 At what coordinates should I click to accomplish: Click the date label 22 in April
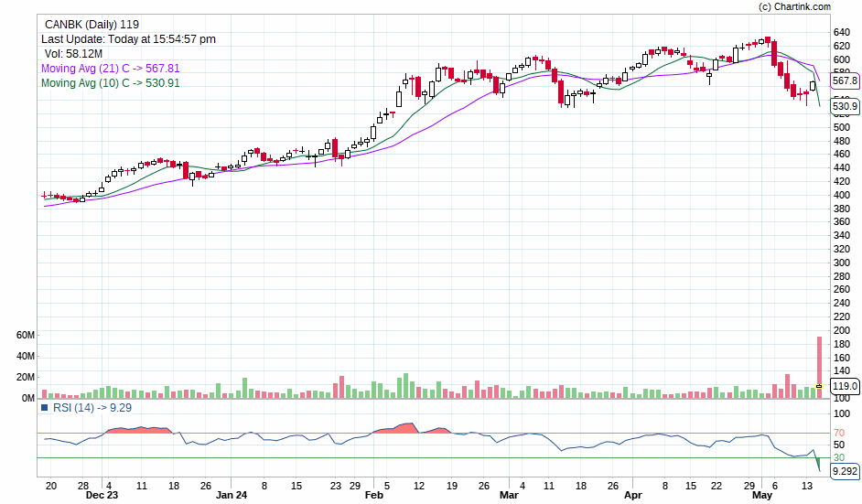coord(716,486)
